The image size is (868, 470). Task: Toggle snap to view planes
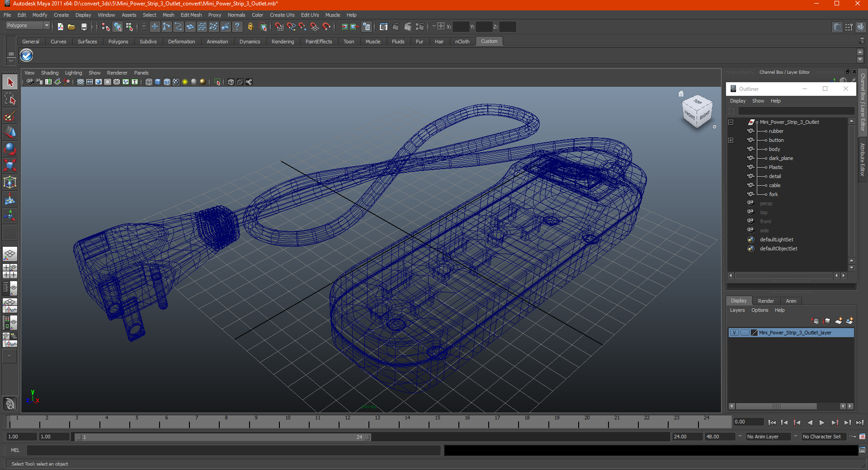[x=315, y=27]
